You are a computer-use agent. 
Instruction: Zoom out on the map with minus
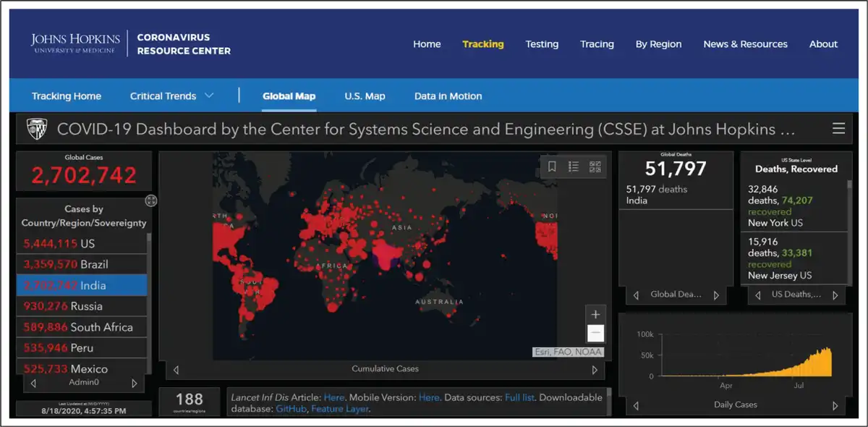click(595, 333)
